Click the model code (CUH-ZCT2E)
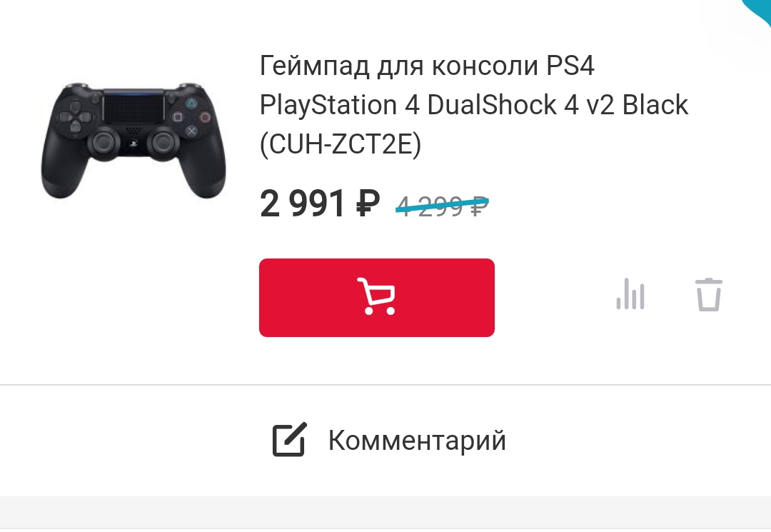 click(341, 144)
